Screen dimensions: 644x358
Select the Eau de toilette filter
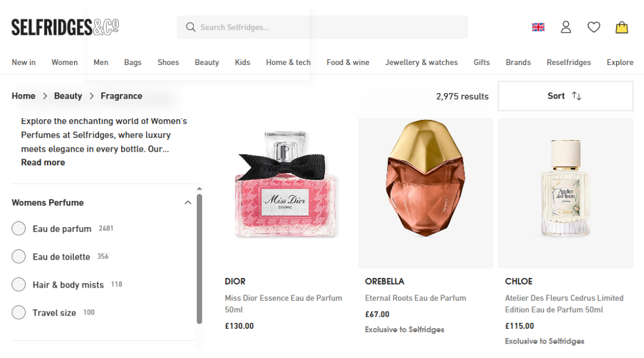click(x=18, y=257)
